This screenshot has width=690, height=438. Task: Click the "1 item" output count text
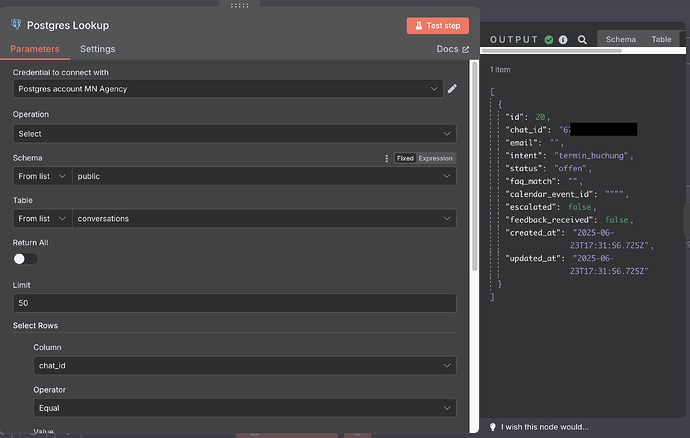[x=500, y=70]
